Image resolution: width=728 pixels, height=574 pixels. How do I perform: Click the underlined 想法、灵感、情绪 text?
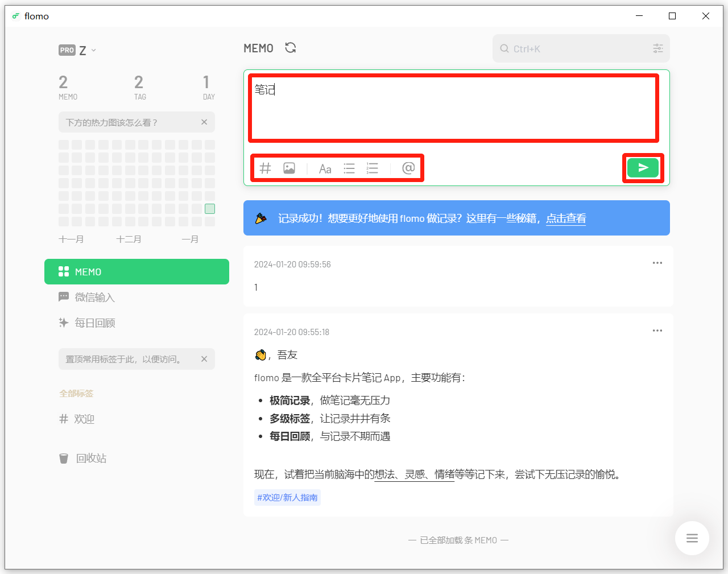[x=415, y=474]
